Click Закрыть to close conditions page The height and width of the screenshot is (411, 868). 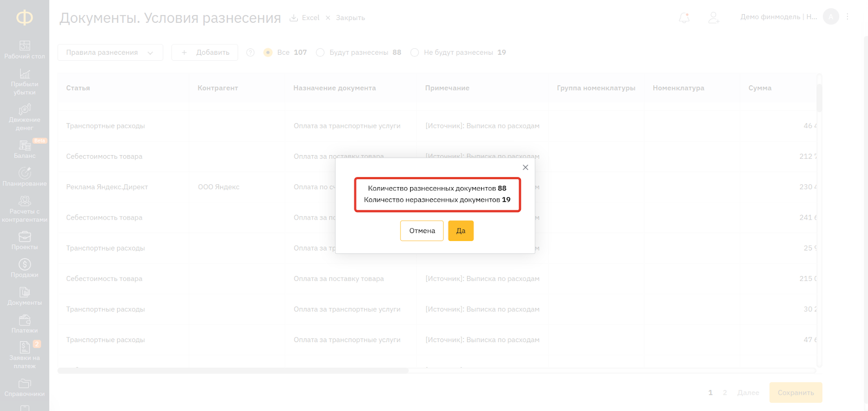[x=345, y=18]
